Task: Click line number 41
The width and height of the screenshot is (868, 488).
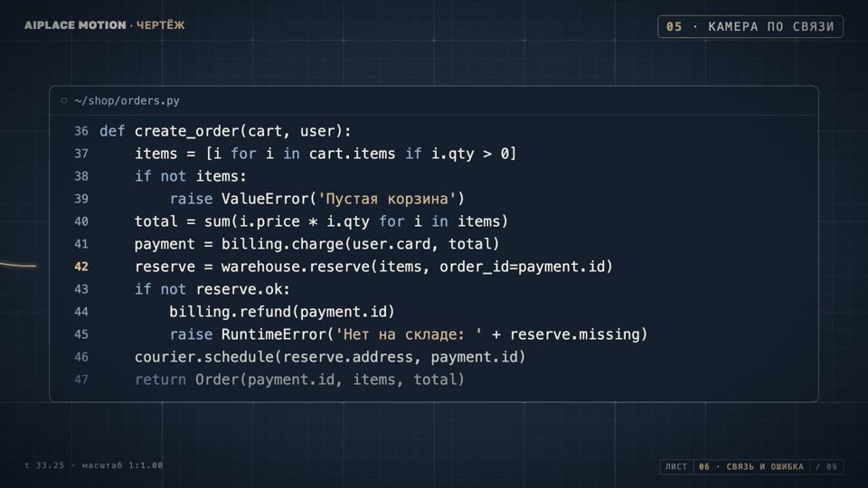Action: point(81,244)
